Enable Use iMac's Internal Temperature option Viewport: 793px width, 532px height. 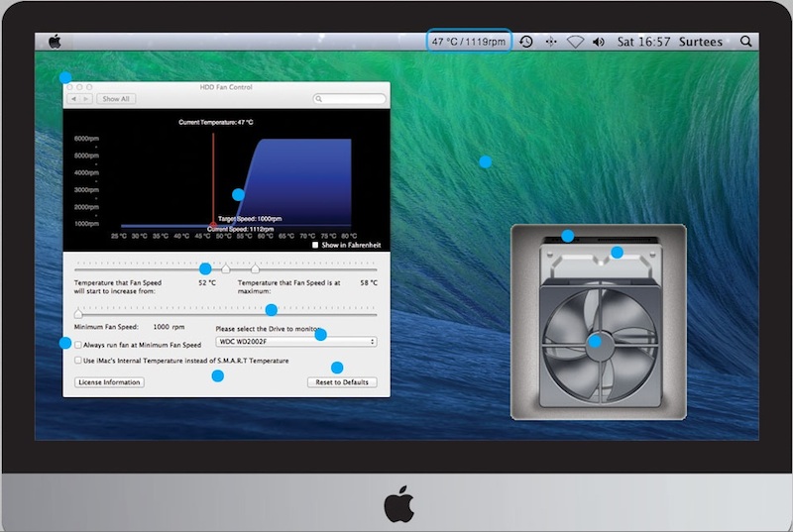pyautogui.click(x=79, y=361)
